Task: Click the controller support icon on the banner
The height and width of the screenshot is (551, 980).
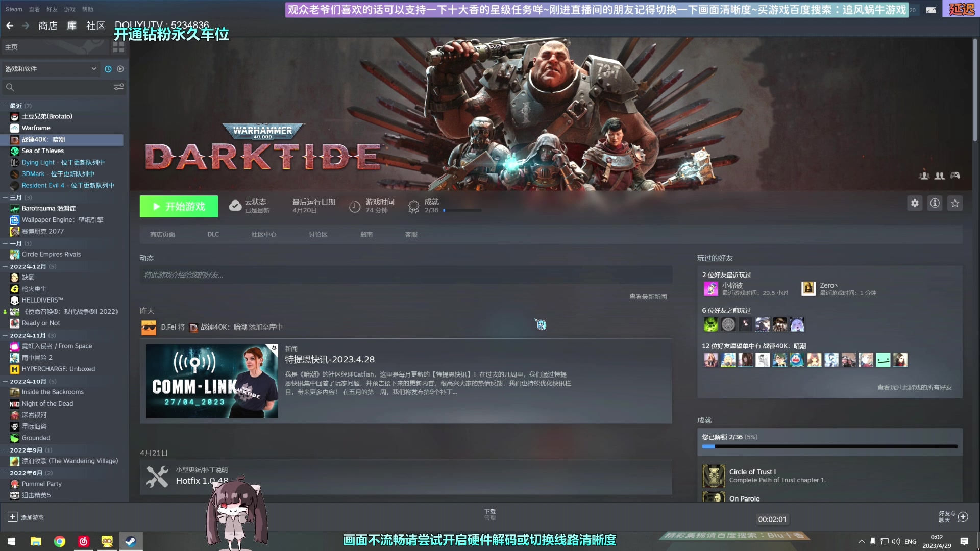Action: click(x=954, y=175)
